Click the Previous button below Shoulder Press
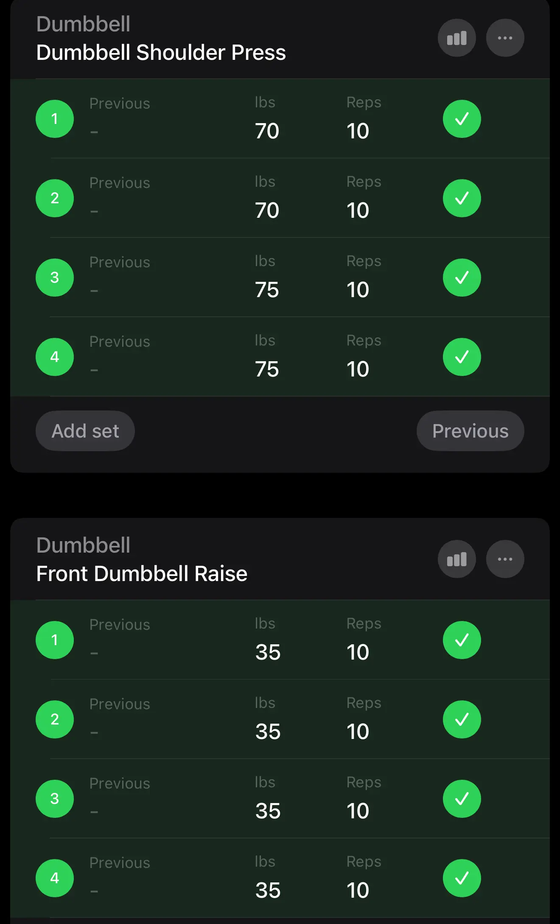 tap(470, 431)
